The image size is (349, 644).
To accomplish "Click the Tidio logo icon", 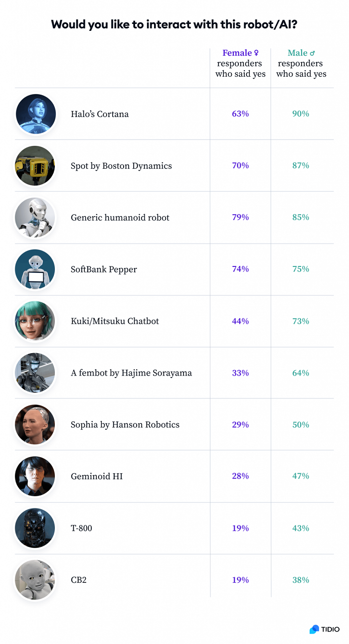I will pos(314,629).
